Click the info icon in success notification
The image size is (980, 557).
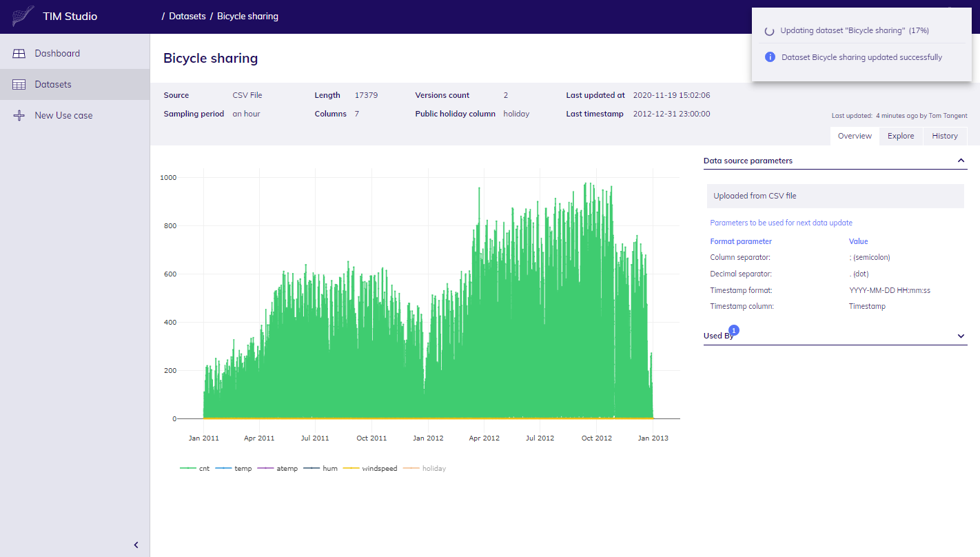770,57
